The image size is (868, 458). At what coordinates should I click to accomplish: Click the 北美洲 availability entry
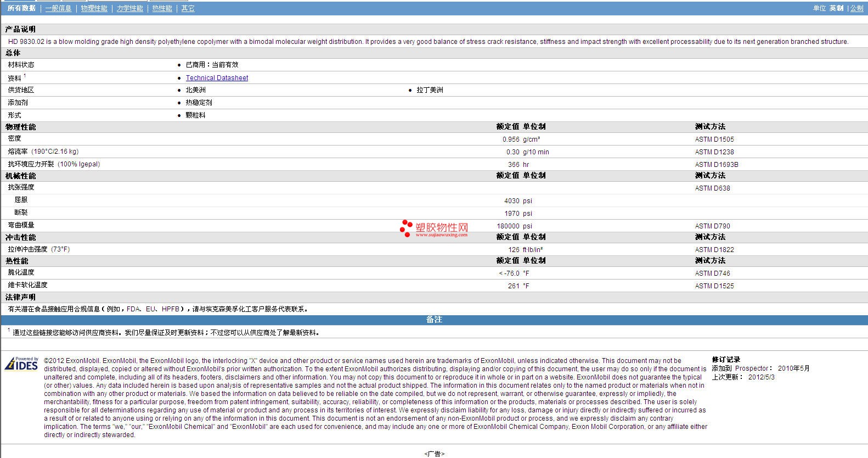pyautogui.click(x=195, y=90)
